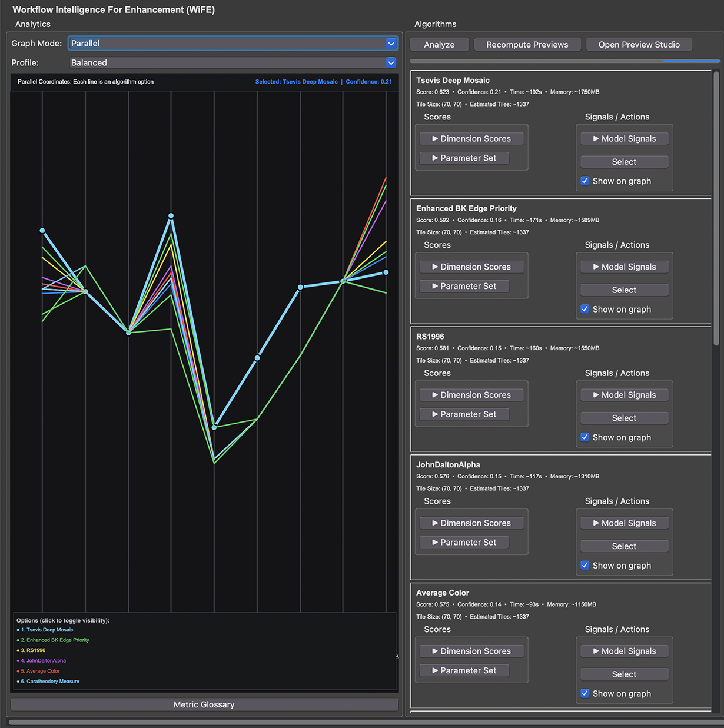724x728 pixels.
Task: Click the horizontal scrollbar at window bottom
Action: [x=365, y=722]
